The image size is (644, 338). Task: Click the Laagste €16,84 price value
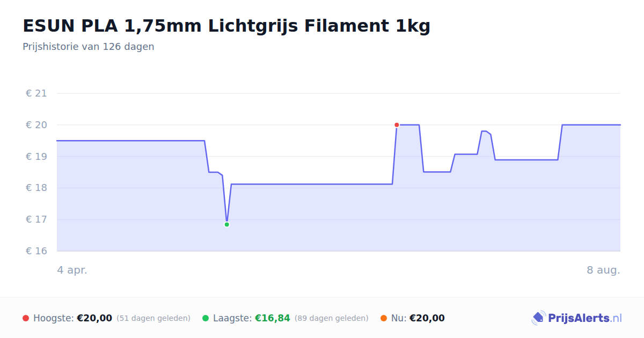click(x=272, y=318)
